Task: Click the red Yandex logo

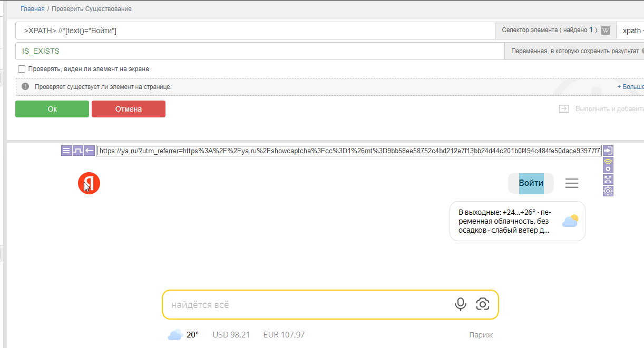Action: (x=89, y=183)
